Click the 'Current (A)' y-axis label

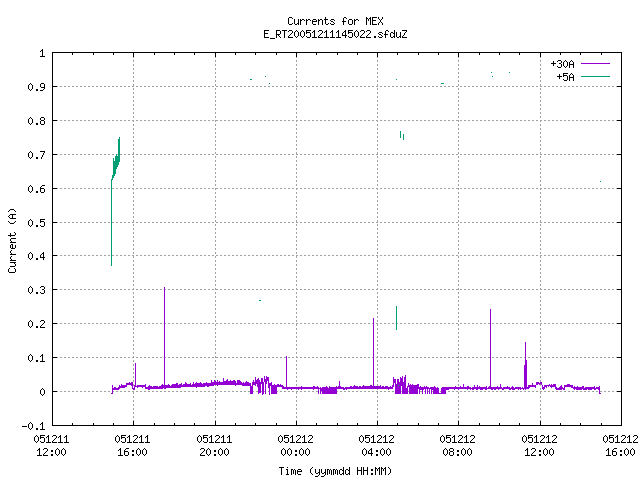(12, 240)
